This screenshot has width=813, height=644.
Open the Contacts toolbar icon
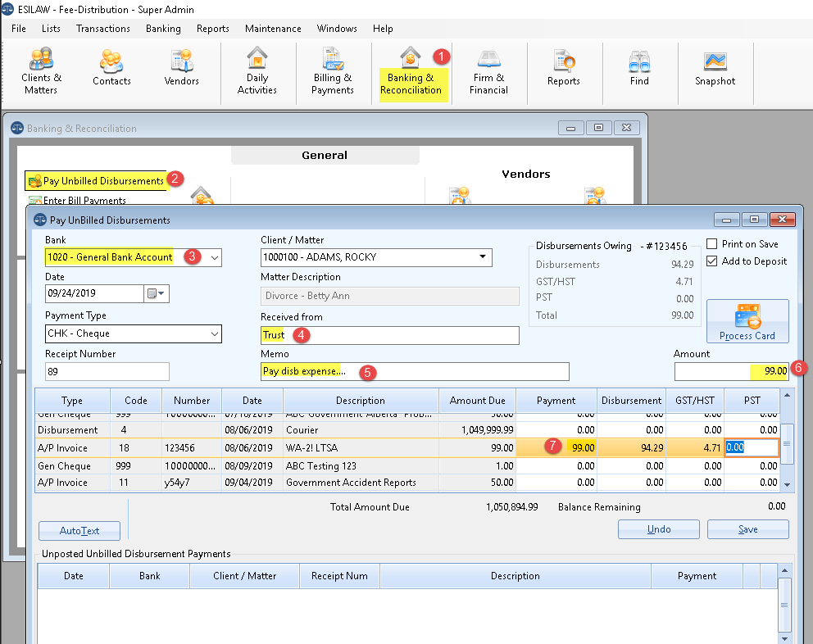(x=111, y=67)
